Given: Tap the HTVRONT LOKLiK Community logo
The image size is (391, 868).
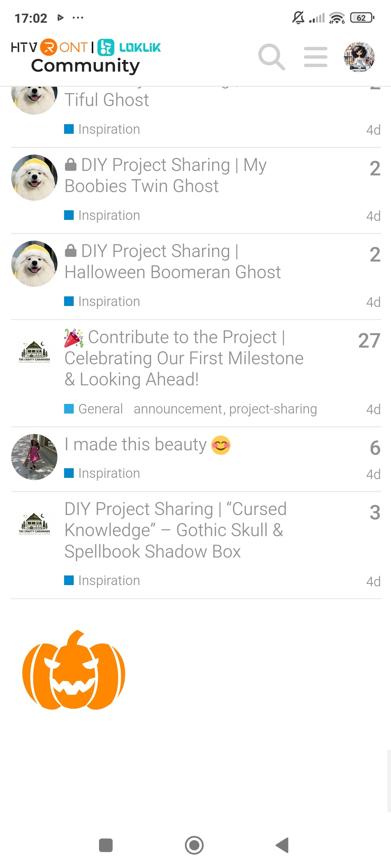Looking at the screenshot, I should (86, 57).
